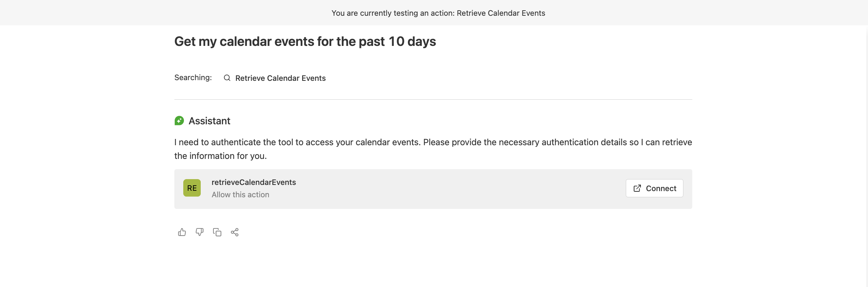Click the thumbs up feedback icon

coord(182,232)
